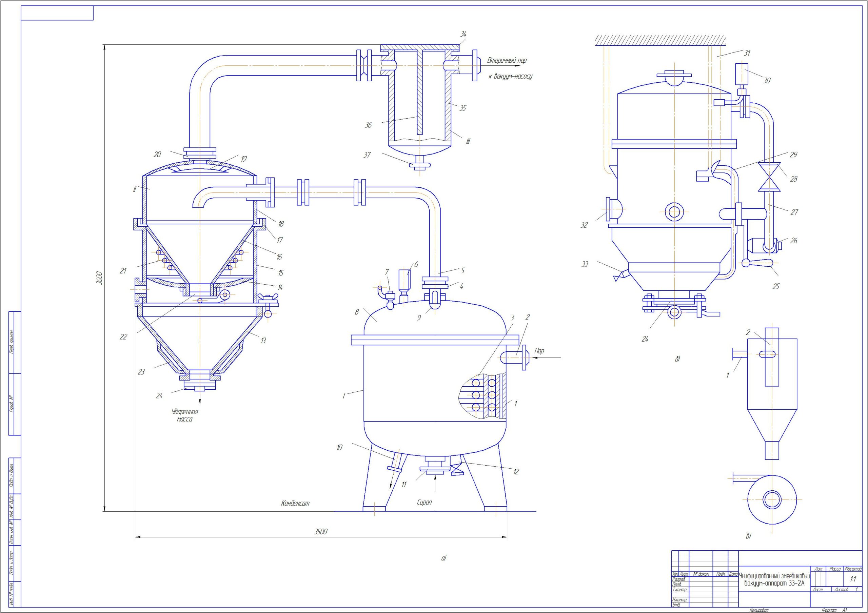Click callout number 10 near condensate outlet
868x613 pixels.
(339, 448)
